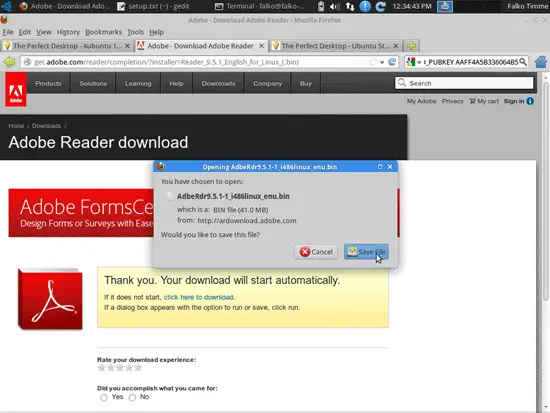Reload the page with refresh icon

coord(392,62)
